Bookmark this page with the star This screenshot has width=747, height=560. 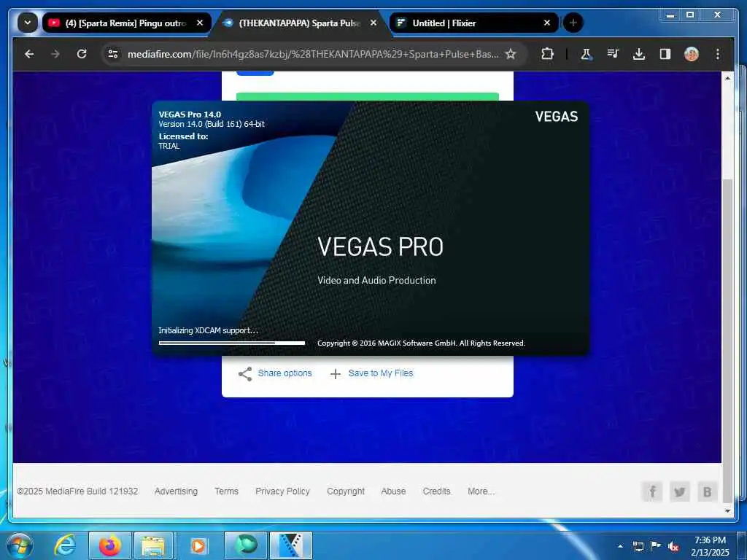click(511, 54)
